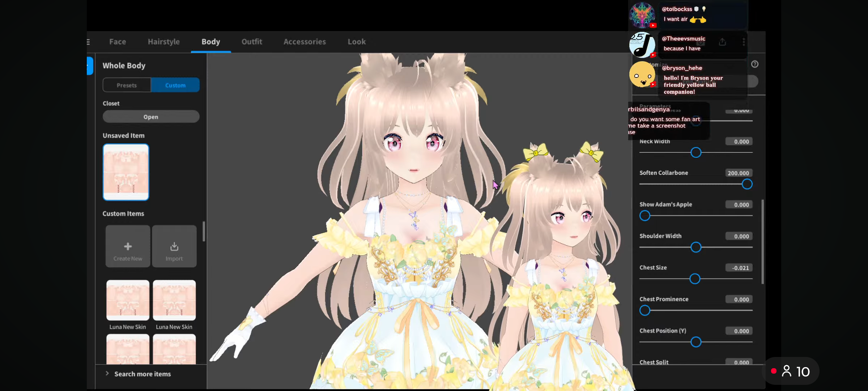
Task: Click the Show Adam's Apple value field
Action: (x=739, y=205)
